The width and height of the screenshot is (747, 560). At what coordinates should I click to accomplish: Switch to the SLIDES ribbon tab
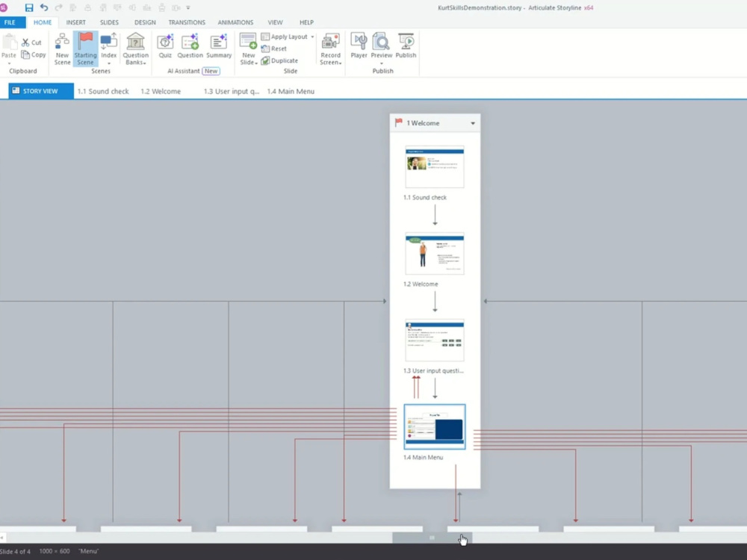(x=109, y=22)
